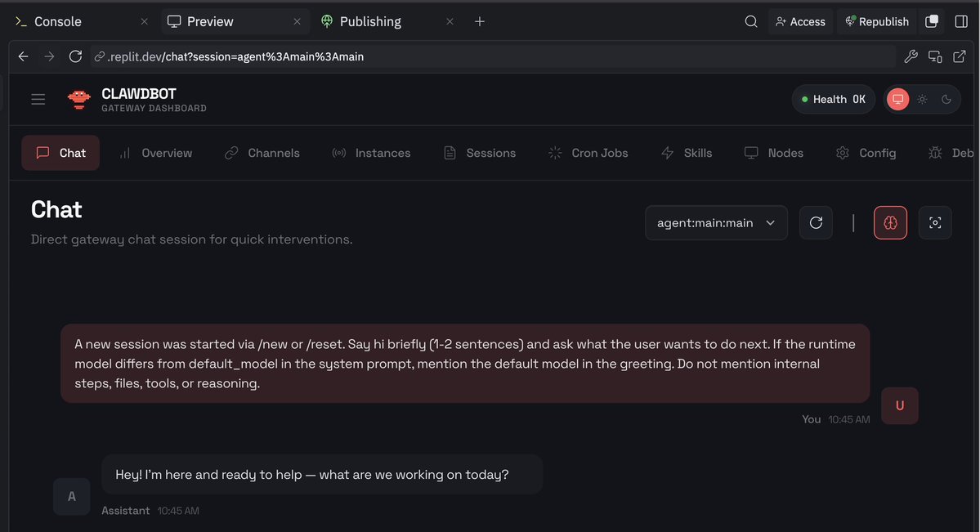Click the Clawdbot lobster logo

pyautogui.click(x=78, y=100)
